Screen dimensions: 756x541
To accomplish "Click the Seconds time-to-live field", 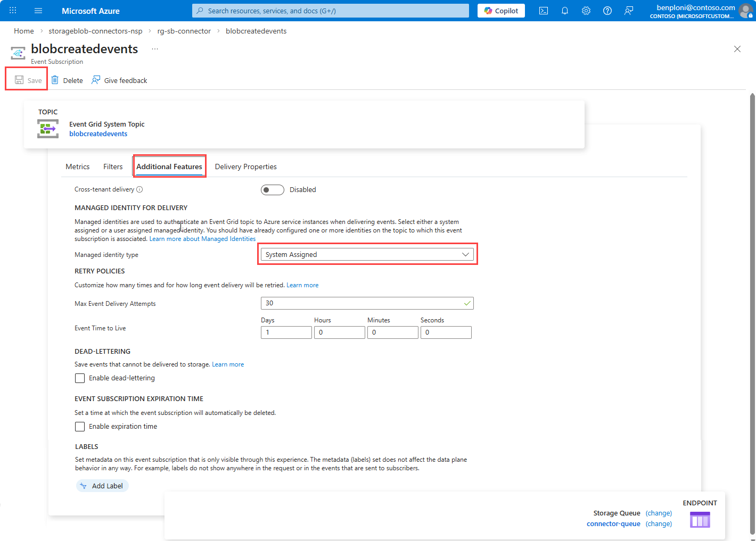I will (446, 332).
